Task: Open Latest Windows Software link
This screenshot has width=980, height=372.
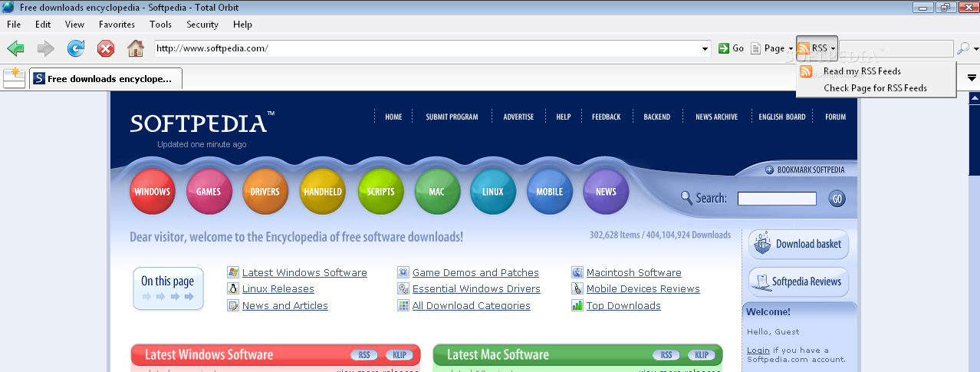Action: (x=304, y=273)
